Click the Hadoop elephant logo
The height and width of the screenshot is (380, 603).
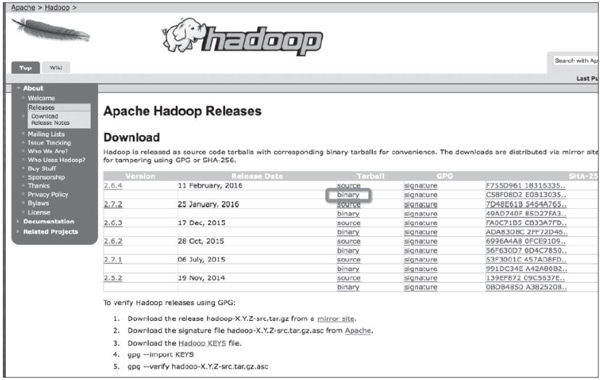242,37
